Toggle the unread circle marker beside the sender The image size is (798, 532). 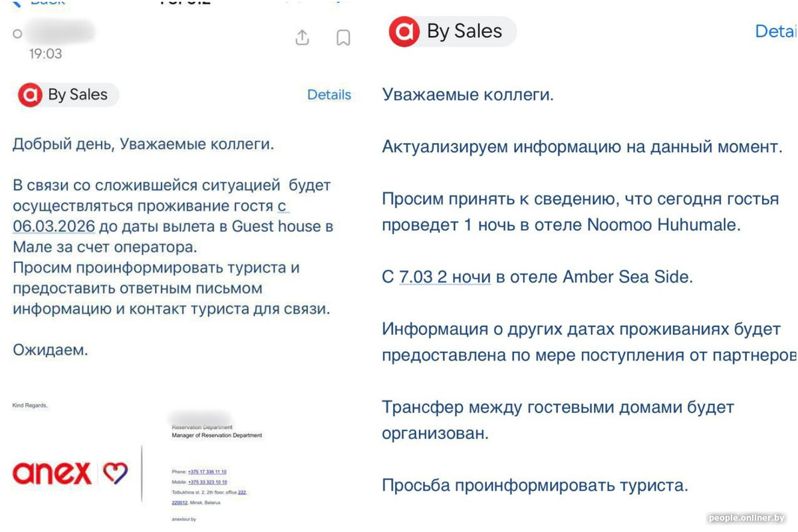coord(18,33)
